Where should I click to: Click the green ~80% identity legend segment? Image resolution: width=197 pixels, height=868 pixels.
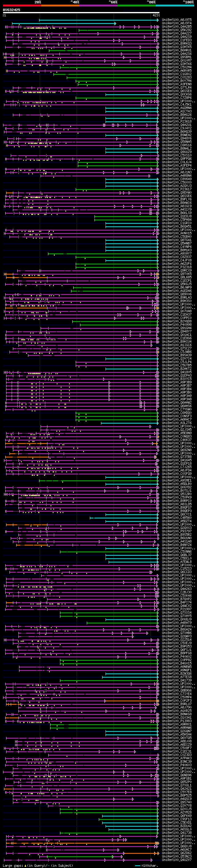137,6
